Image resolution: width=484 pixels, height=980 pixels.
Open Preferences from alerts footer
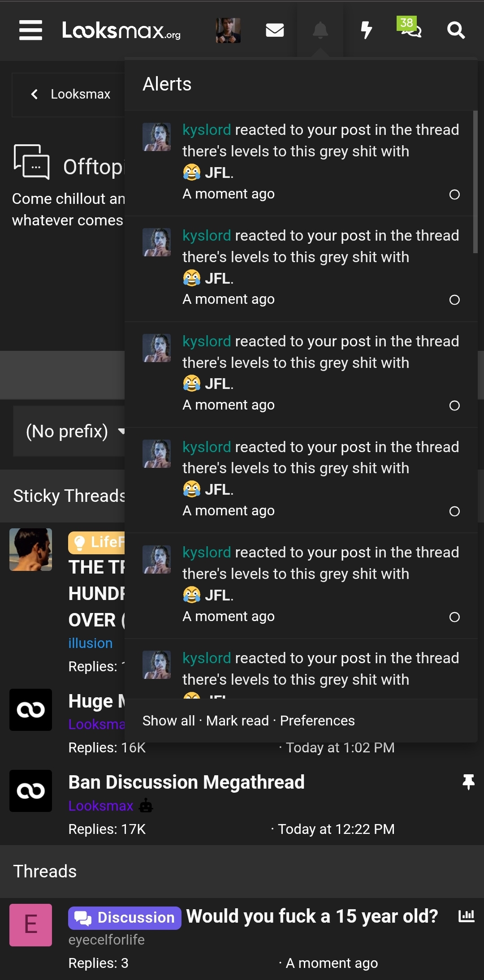tap(317, 721)
